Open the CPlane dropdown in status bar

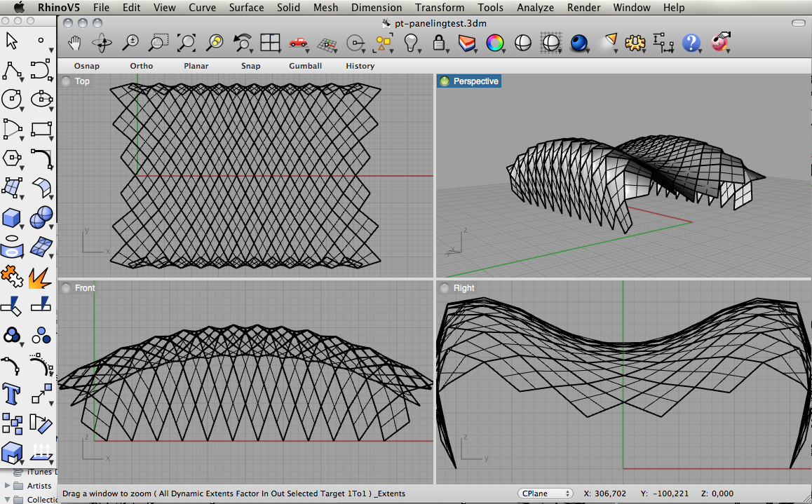546,493
